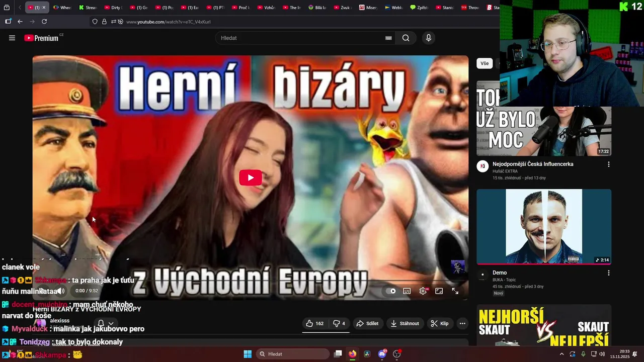Open the permissions icon in the address bar
This screenshot has width=644, height=362.
pos(114,22)
